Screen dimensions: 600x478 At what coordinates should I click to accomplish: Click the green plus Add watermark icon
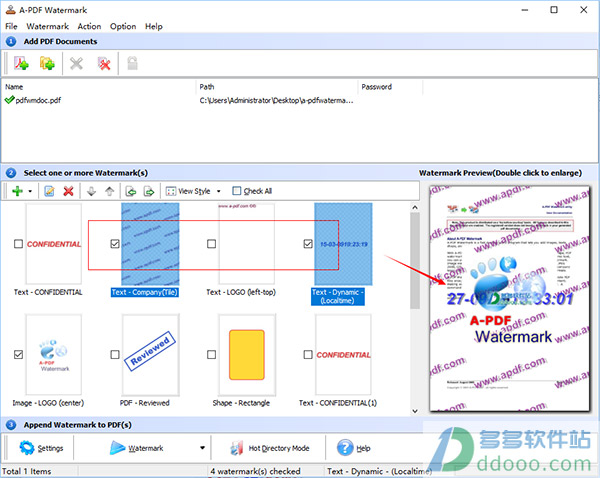pos(17,191)
